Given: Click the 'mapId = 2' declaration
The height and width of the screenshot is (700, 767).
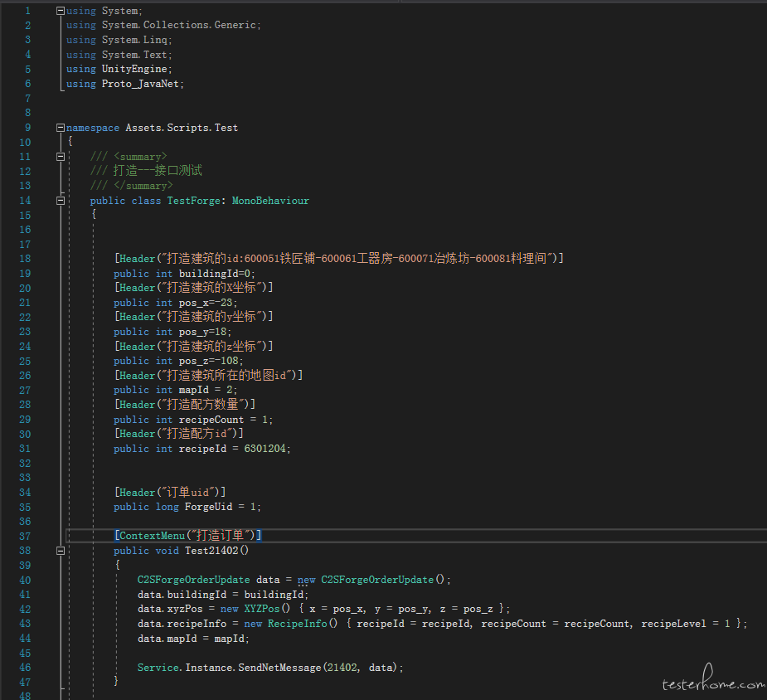Looking at the screenshot, I should (x=208, y=390).
